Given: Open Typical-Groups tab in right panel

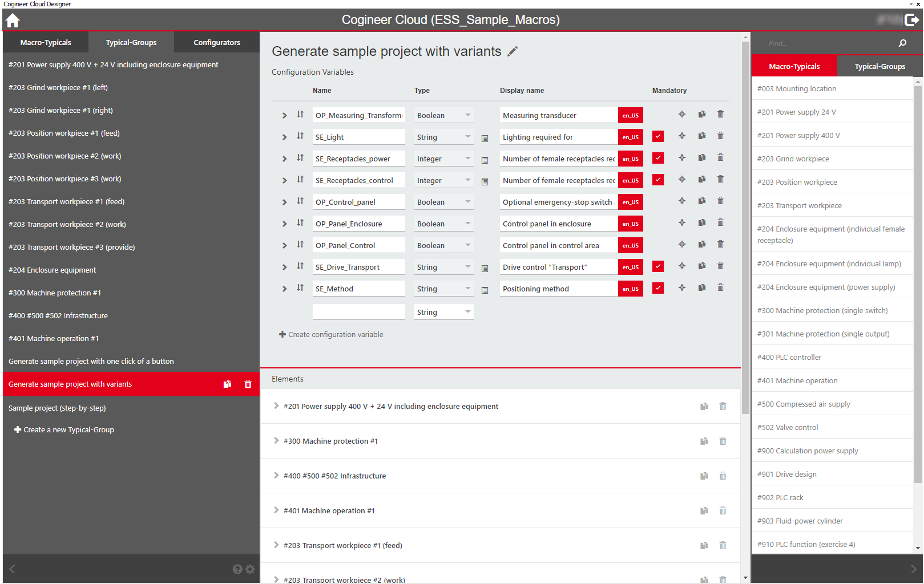Looking at the screenshot, I should click(x=879, y=67).
